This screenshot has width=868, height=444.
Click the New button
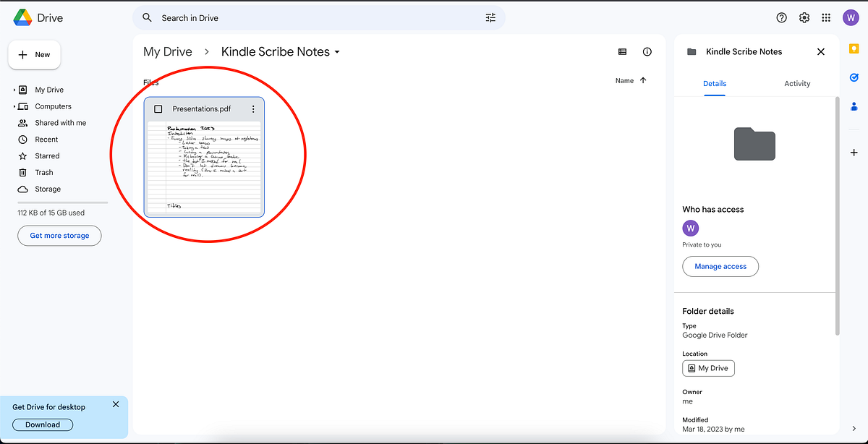pos(34,54)
